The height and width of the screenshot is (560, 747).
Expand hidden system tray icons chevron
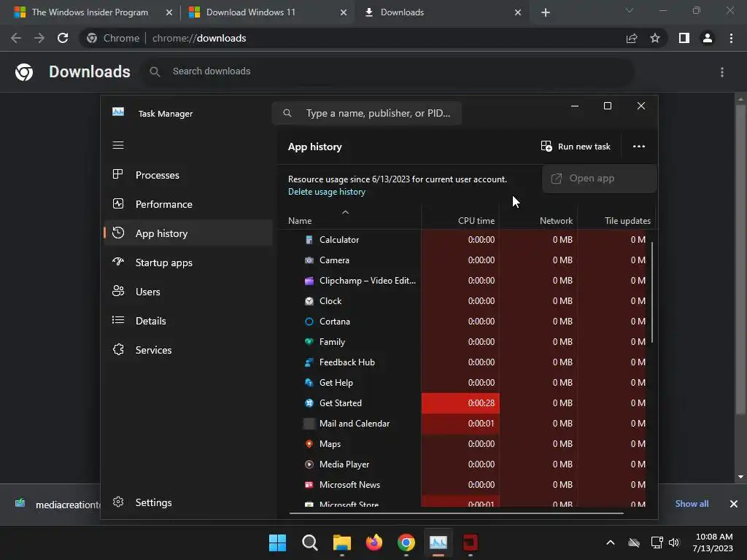(x=611, y=542)
